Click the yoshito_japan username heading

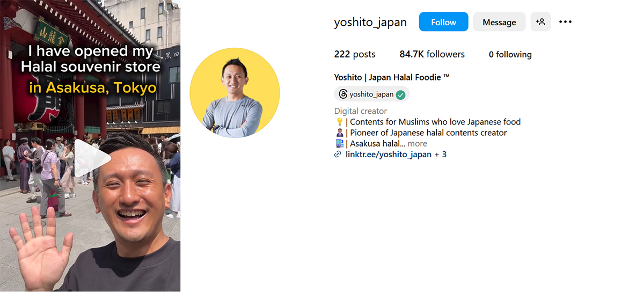pos(370,22)
